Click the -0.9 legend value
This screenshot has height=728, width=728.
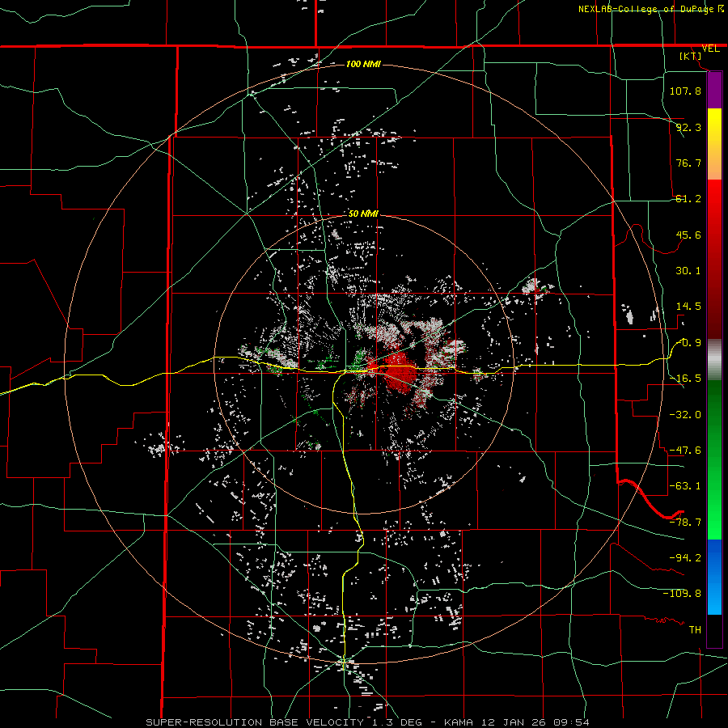[x=689, y=343]
